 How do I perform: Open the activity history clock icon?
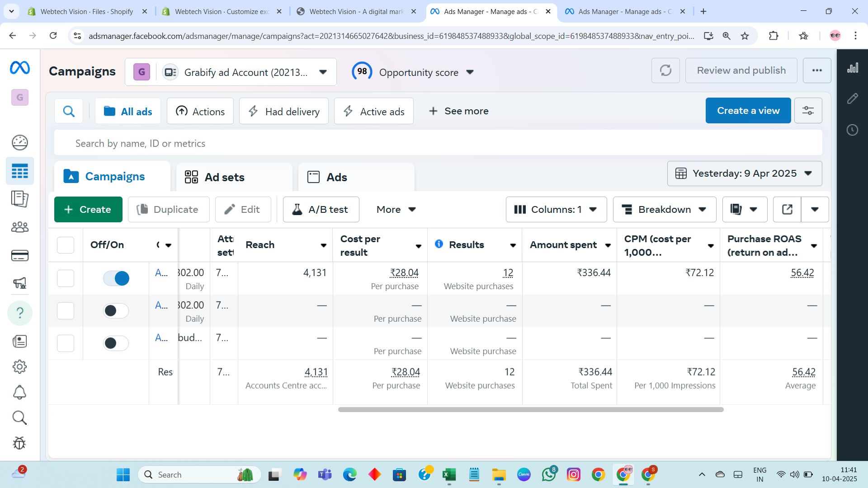click(x=852, y=130)
